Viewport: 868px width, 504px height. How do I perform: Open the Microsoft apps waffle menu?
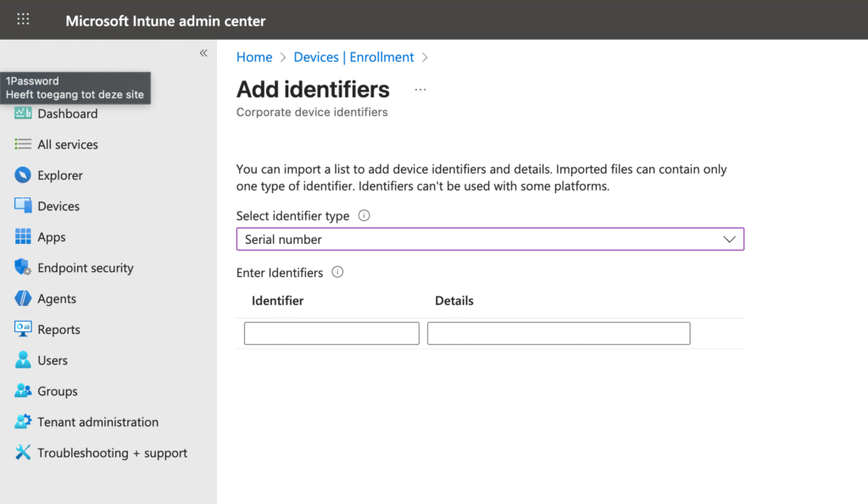pos(23,19)
